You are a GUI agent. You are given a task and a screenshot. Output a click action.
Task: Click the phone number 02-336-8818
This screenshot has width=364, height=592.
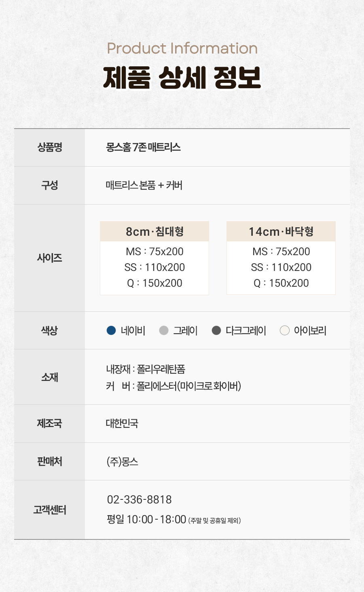pyautogui.click(x=140, y=499)
